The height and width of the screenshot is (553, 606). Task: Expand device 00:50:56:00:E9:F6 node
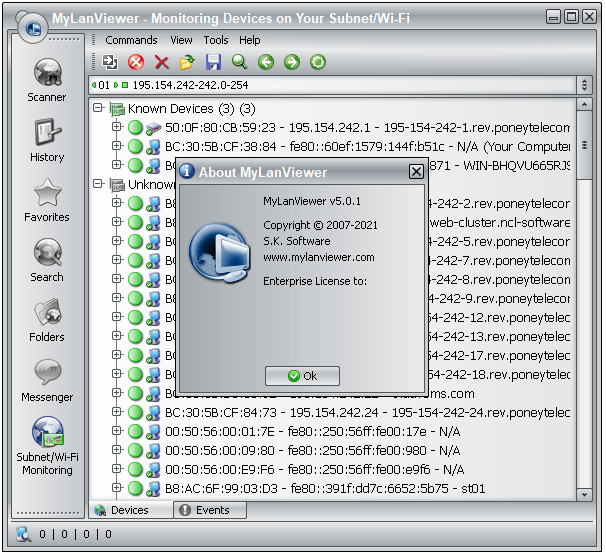[116, 468]
